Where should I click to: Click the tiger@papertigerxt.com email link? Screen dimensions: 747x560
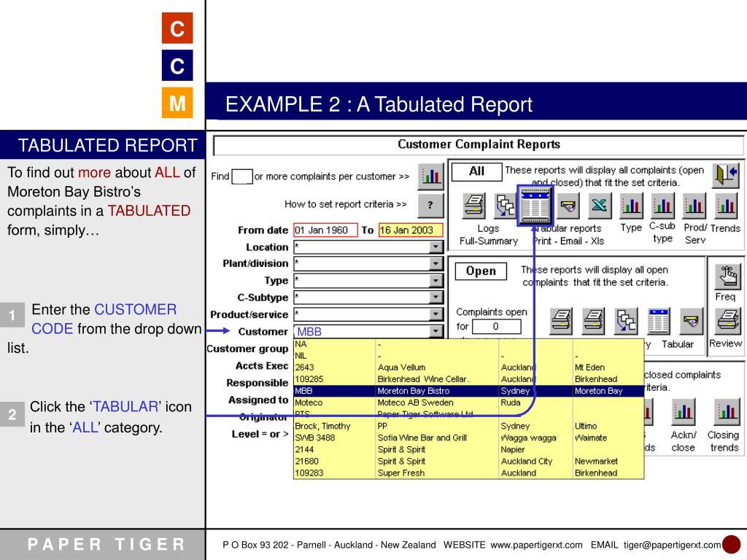point(672,545)
